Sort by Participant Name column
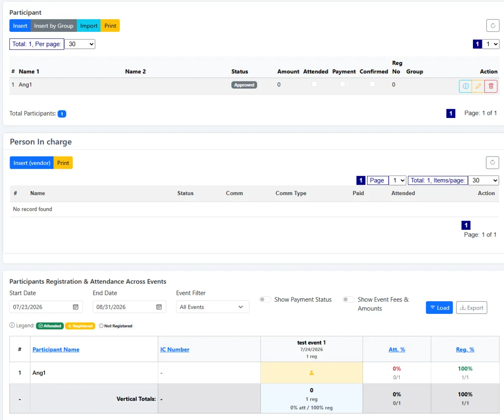This screenshot has height=420, width=504. tap(56, 350)
